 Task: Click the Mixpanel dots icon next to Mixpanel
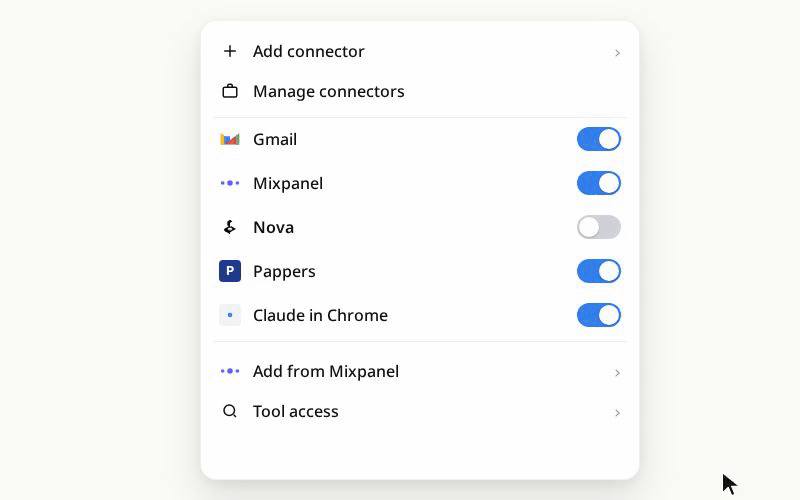230,183
